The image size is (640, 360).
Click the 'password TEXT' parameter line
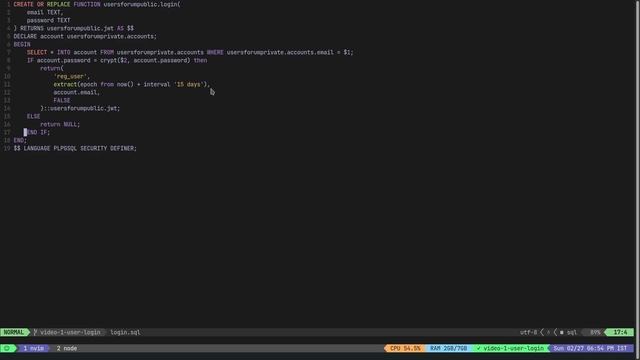pos(49,20)
